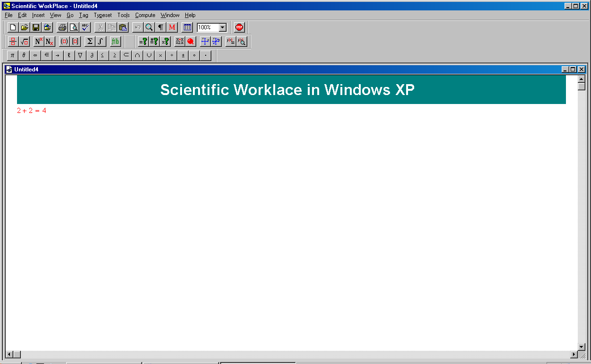Click the 100% zoom factor field

coord(208,27)
